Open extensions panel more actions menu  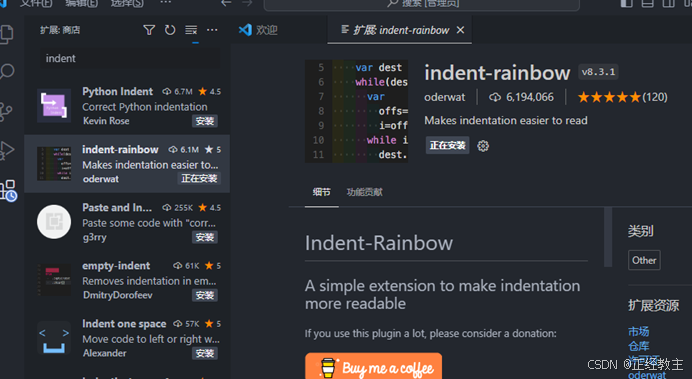coord(212,30)
